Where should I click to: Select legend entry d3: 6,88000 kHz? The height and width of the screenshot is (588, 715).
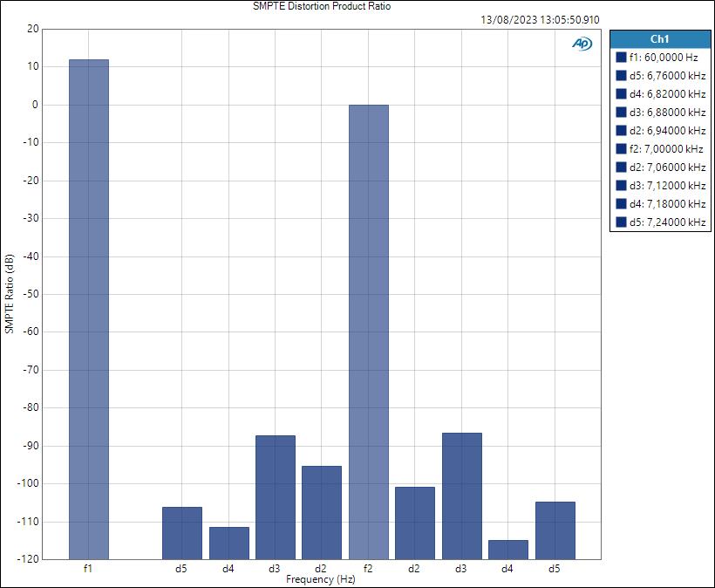(x=660, y=112)
